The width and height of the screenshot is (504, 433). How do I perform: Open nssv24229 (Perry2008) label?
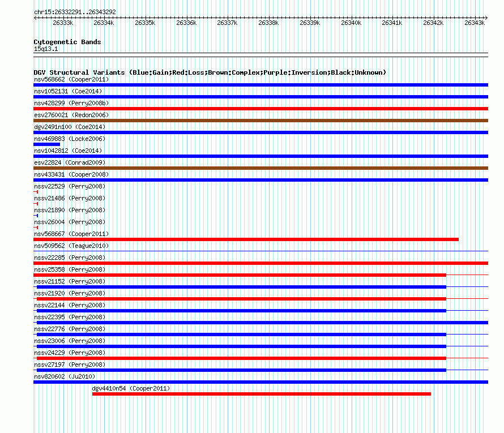point(70,353)
